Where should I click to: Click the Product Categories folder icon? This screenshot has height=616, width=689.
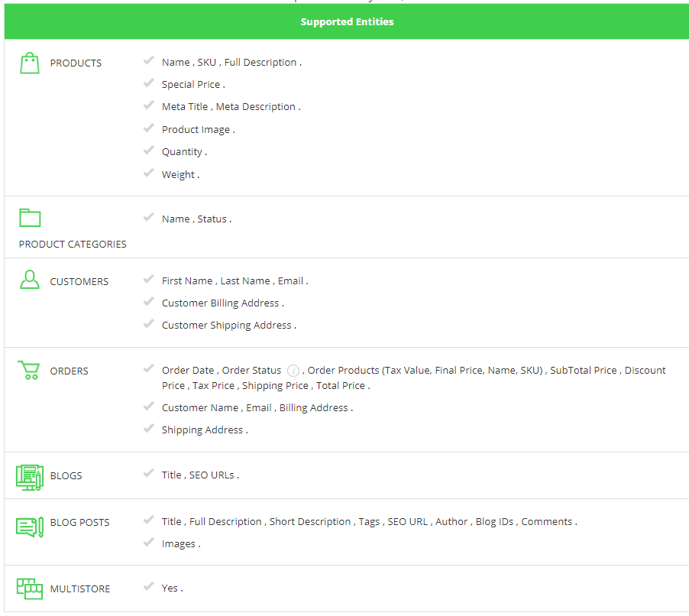30,218
